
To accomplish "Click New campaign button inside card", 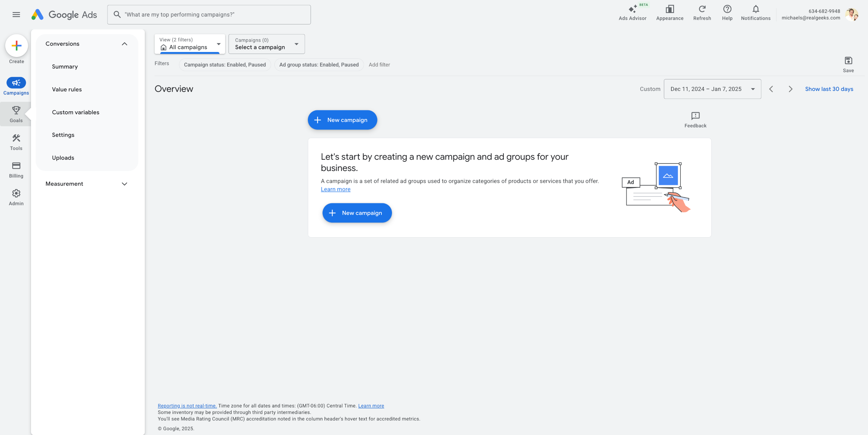I will (357, 213).
